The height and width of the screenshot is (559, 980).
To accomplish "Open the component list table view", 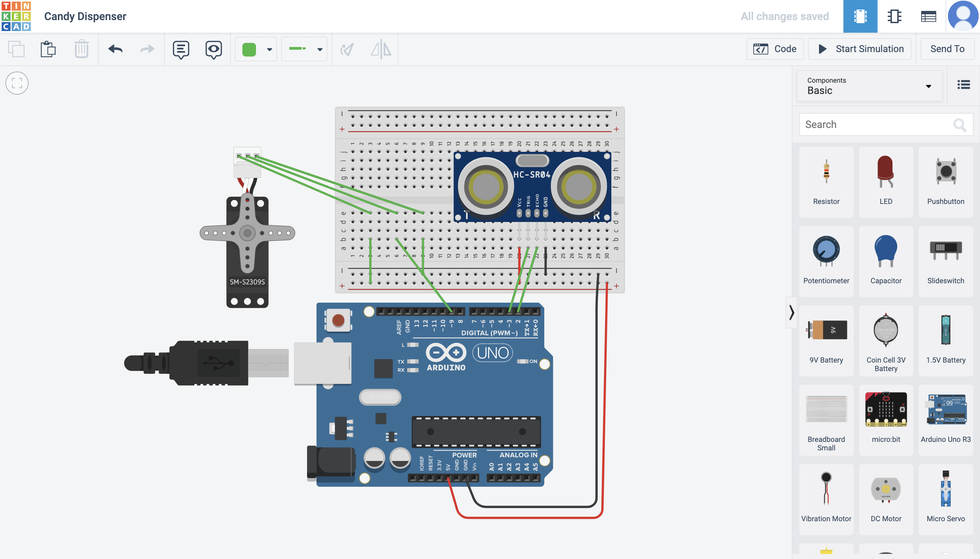I will (928, 16).
